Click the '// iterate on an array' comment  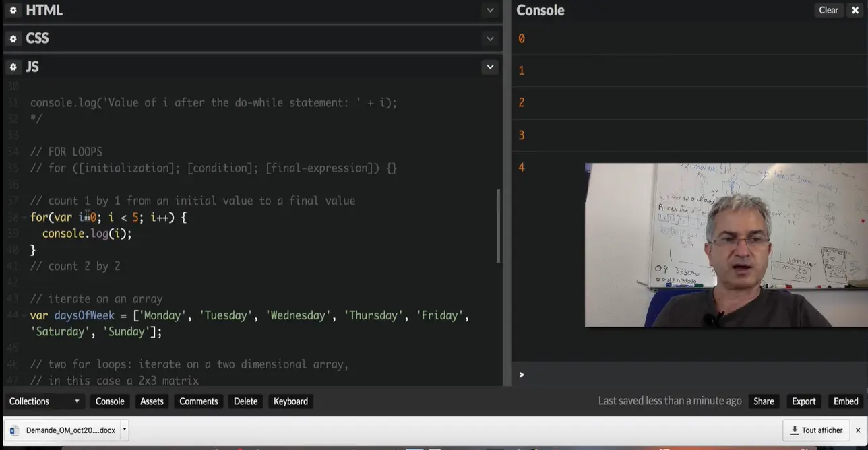point(96,299)
